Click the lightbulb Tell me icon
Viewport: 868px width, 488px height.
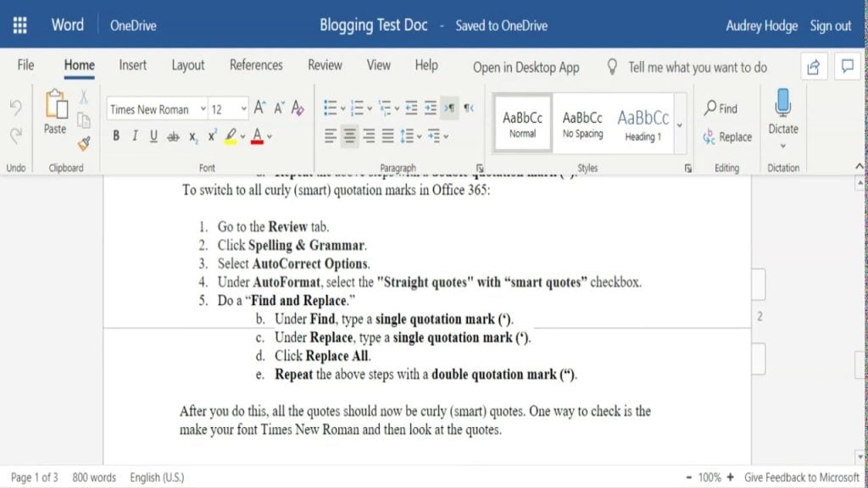(x=612, y=67)
